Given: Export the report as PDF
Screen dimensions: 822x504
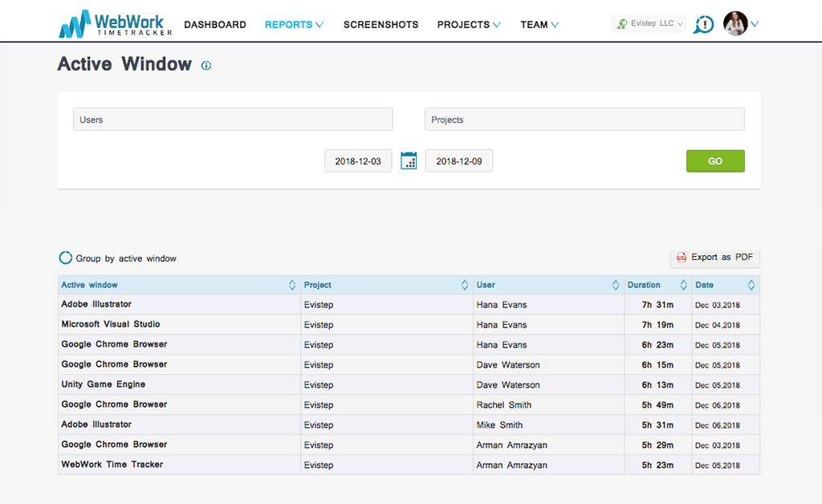Looking at the screenshot, I should coord(715,258).
